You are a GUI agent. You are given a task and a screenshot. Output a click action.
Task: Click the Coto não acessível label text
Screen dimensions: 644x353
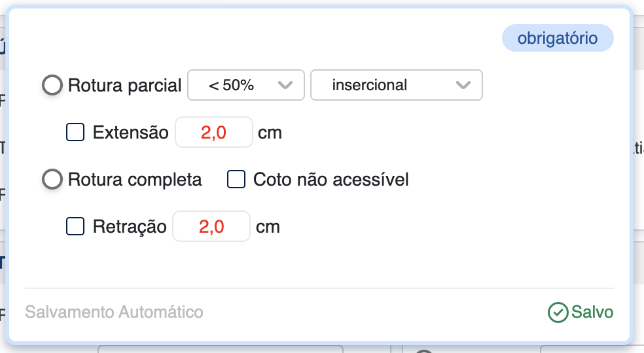pos(331,179)
